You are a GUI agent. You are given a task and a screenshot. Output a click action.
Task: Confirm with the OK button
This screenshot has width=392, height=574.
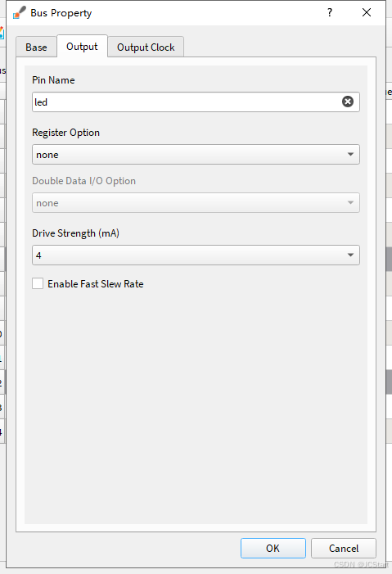273,548
